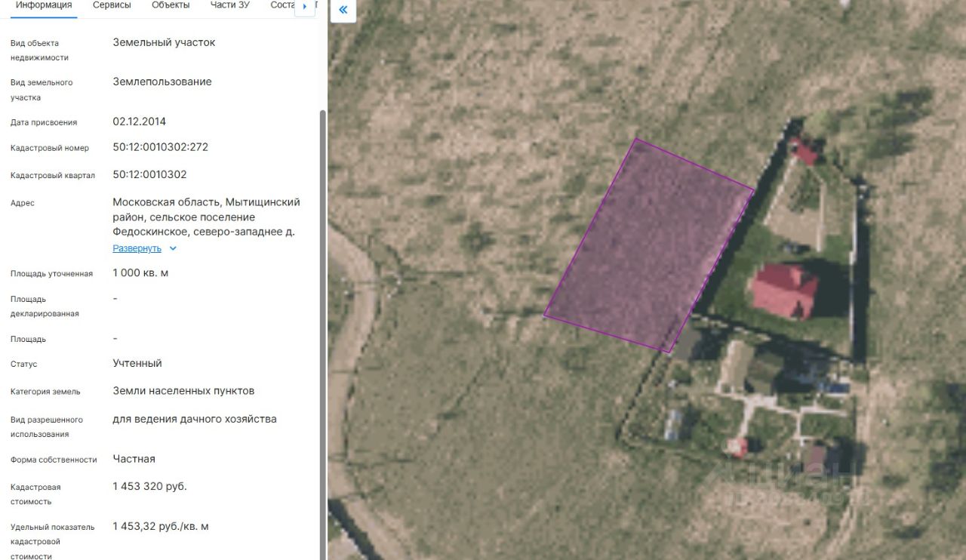966x560 pixels.
Task: Click the Кадастровая стоимость field label
Action: (35, 494)
